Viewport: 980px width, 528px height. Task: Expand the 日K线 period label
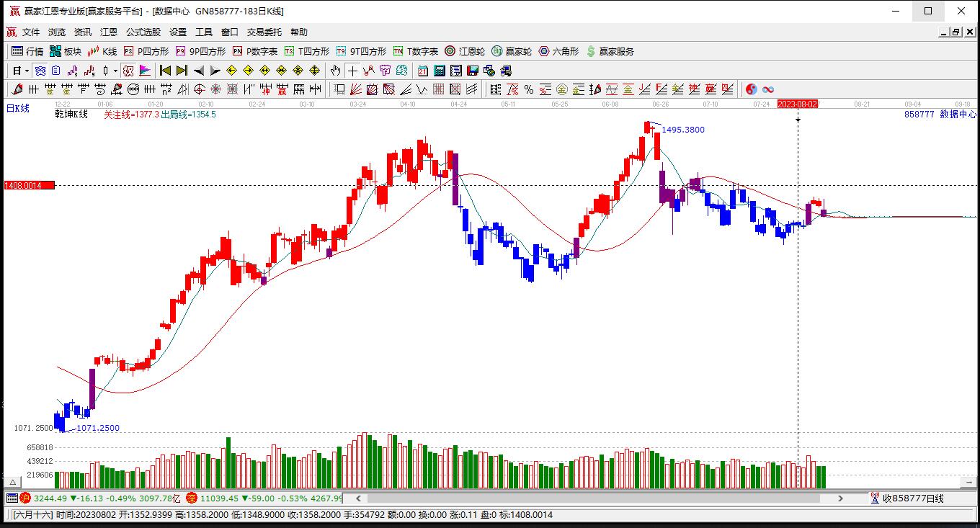tap(18, 108)
